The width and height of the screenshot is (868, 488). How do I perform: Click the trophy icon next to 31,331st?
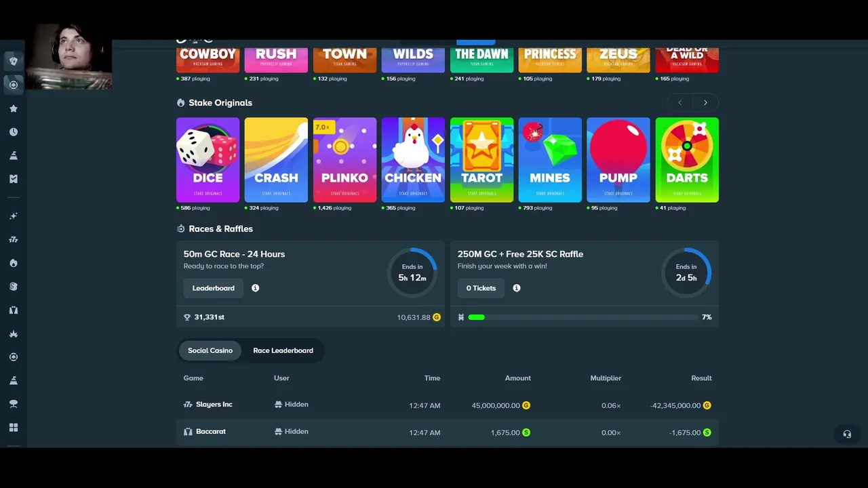[187, 317]
